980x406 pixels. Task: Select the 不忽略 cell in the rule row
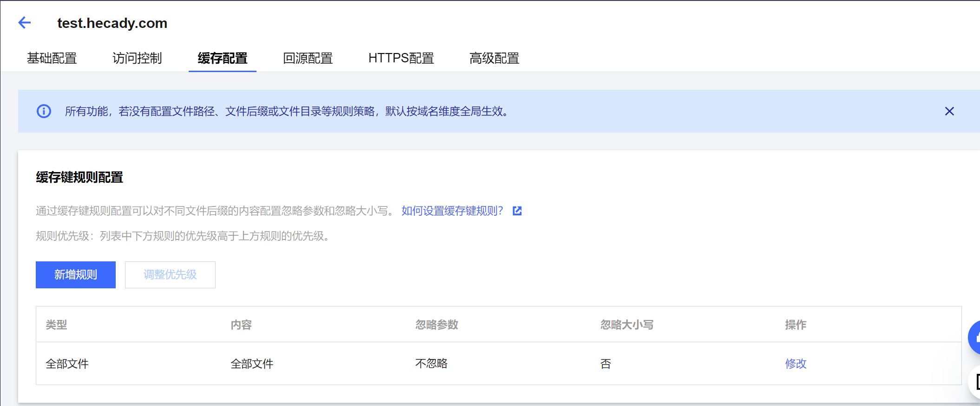click(431, 364)
